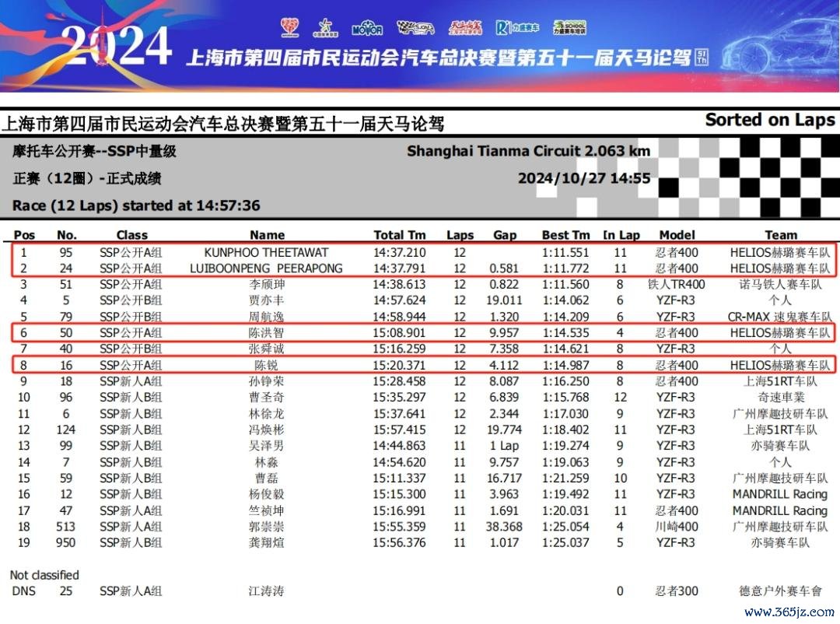
Task: Click the Name column header
Action: [267, 235]
